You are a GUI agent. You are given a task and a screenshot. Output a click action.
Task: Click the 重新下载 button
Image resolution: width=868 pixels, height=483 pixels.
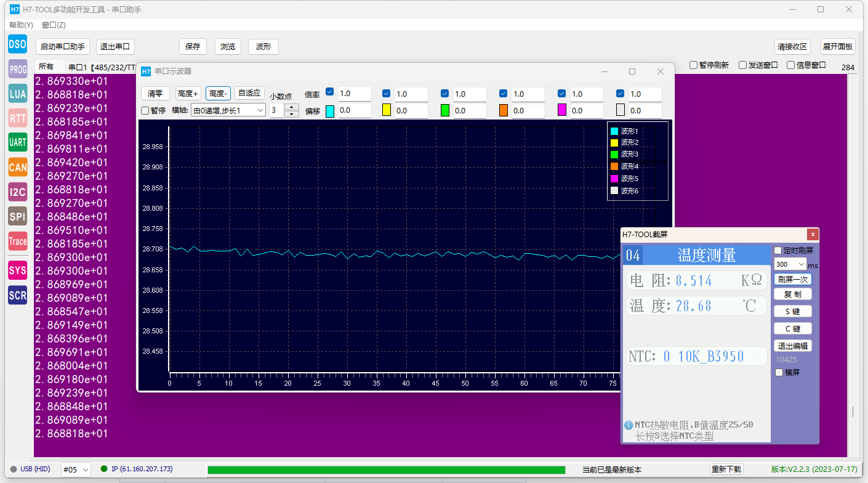pyautogui.click(x=727, y=469)
